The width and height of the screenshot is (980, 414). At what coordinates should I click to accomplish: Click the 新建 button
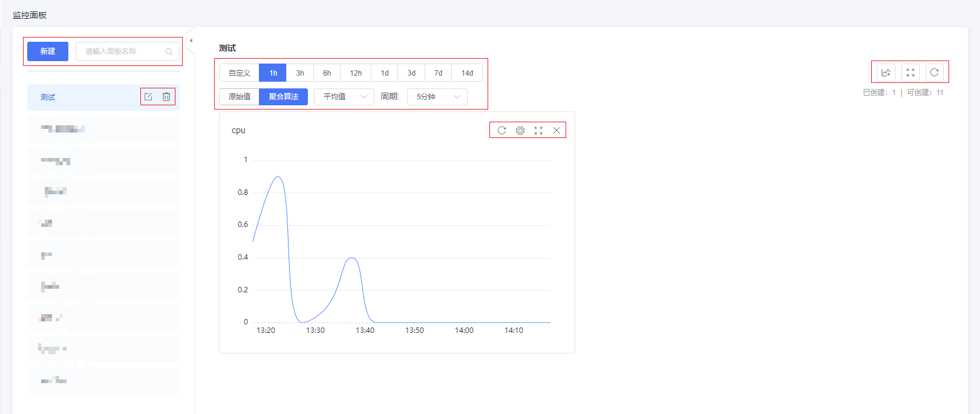pyautogui.click(x=48, y=51)
